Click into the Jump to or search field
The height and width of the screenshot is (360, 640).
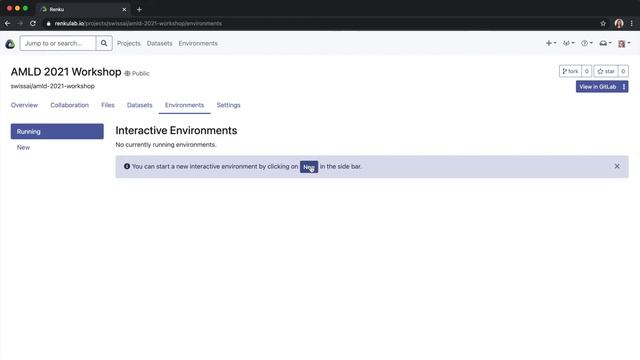[x=58, y=43]
